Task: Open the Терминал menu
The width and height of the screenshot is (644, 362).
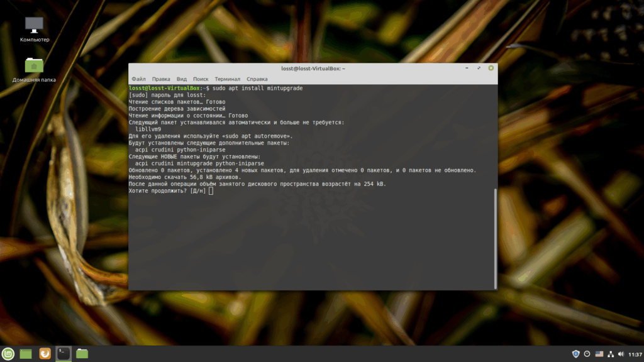Action: [228, 79]
